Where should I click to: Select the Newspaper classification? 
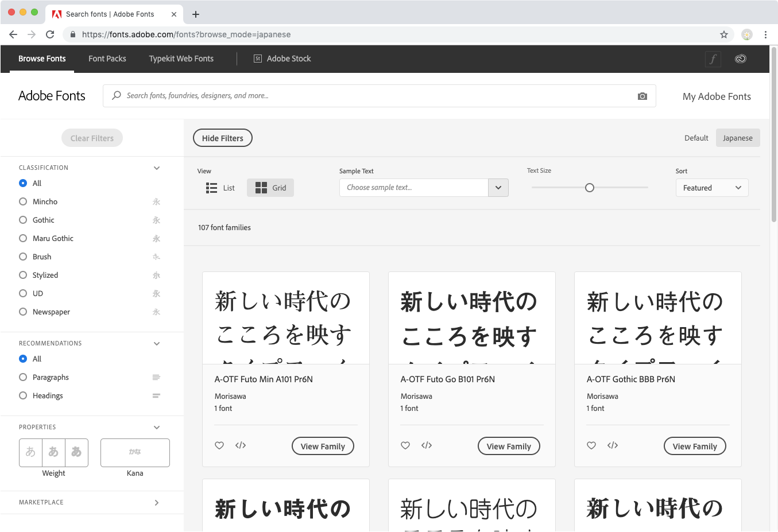coord(23,312)
